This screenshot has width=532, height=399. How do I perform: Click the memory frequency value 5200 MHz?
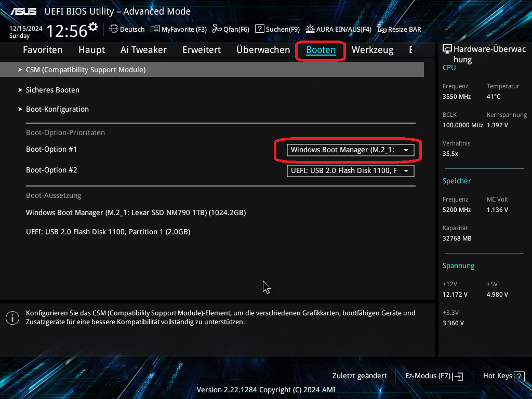coord(457,210)
